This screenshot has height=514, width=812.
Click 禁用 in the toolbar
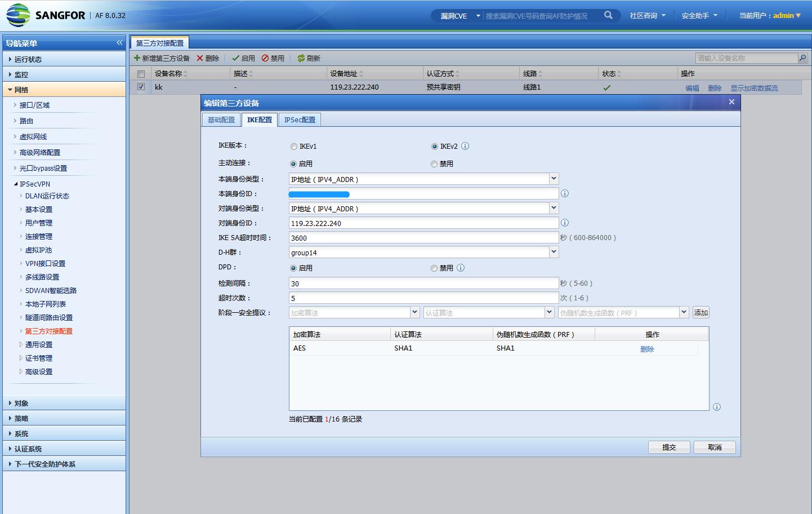click(x=273, y=58)
